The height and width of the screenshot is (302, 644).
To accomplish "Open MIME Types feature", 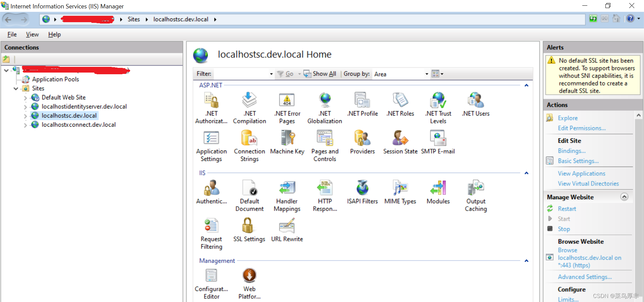I will [400, 192].
